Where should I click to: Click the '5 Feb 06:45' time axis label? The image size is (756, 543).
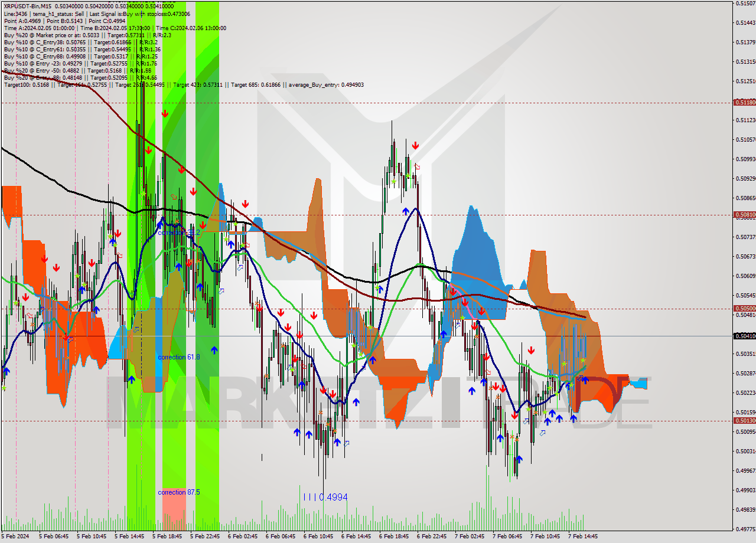click(54, 537)
